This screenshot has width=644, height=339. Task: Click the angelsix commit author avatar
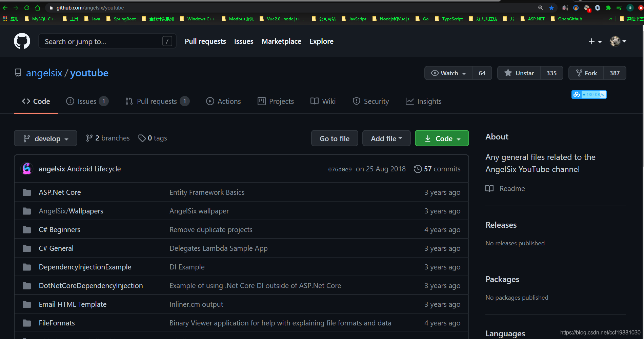[x=27, y=169]
